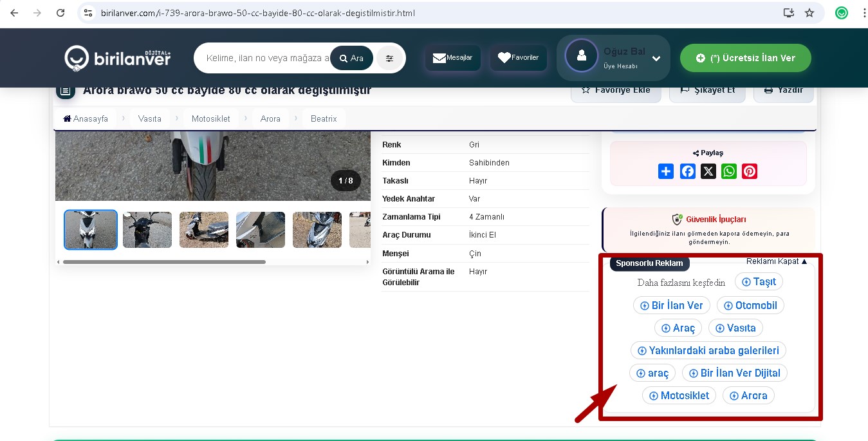Screen dimensions: 868x441
Task: Click the Yakınlardaki araba galerileri link
Action: (x=708, y=351)
